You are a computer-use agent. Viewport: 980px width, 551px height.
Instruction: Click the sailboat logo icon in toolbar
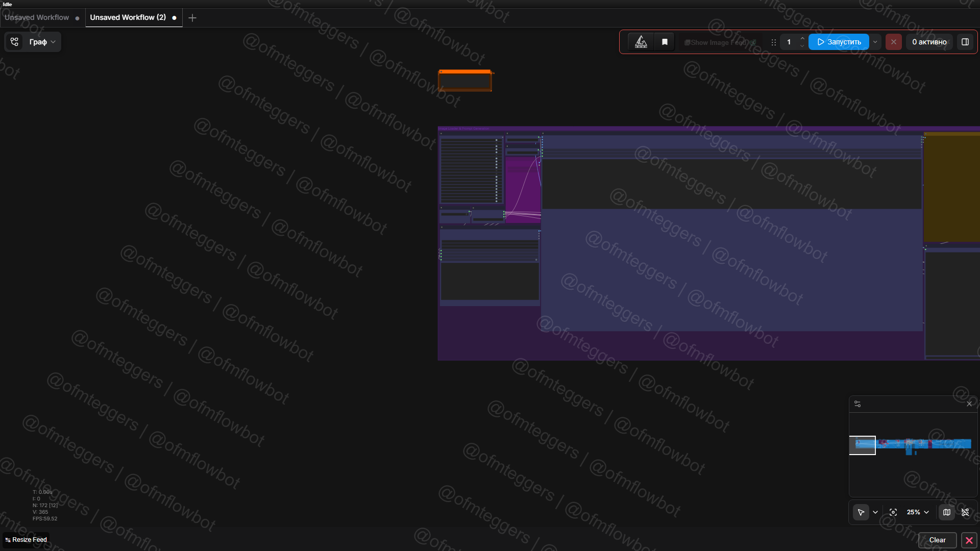coord(641,42)
